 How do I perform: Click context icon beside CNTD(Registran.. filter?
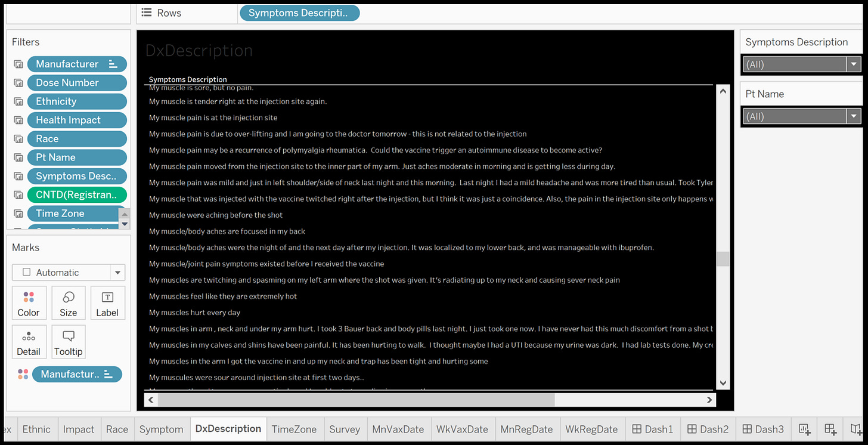coord(18,195)
